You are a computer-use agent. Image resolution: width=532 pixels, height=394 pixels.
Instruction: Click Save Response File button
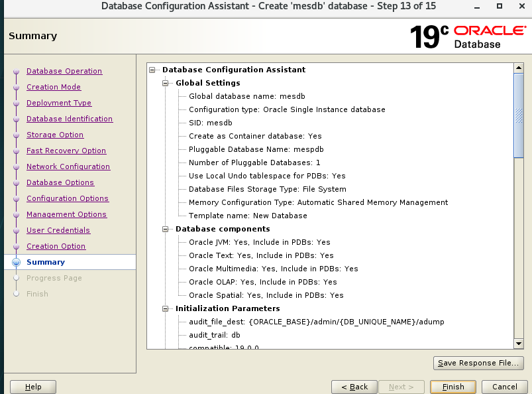click(x=478, y=363)
